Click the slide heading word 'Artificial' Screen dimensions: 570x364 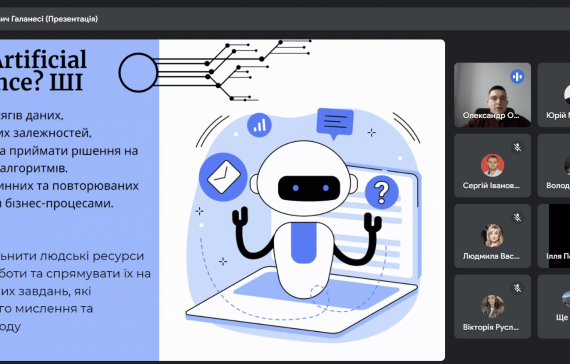[42, 59]
